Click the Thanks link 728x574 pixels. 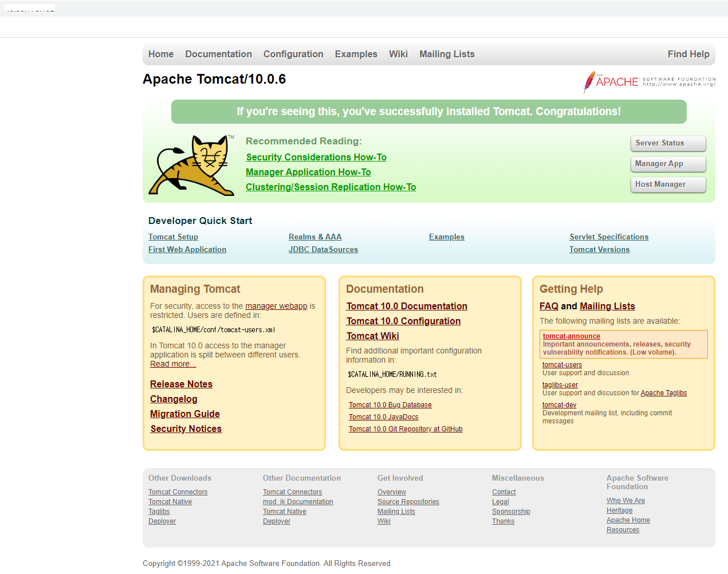tap(503, 521)
